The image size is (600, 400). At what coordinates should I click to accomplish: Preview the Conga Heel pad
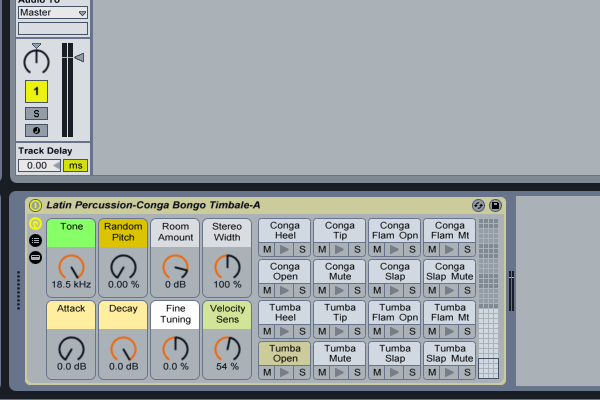click(285, 248)
